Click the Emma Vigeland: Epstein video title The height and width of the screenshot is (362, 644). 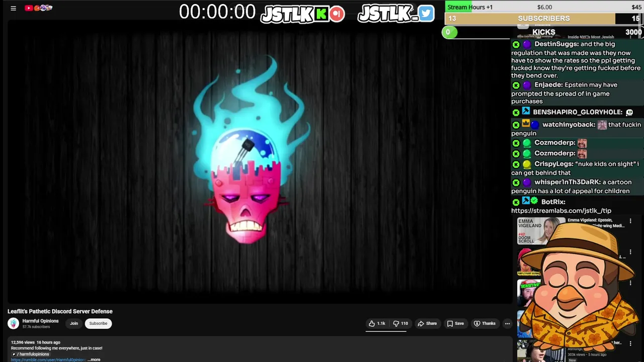(x=596, y=223)
